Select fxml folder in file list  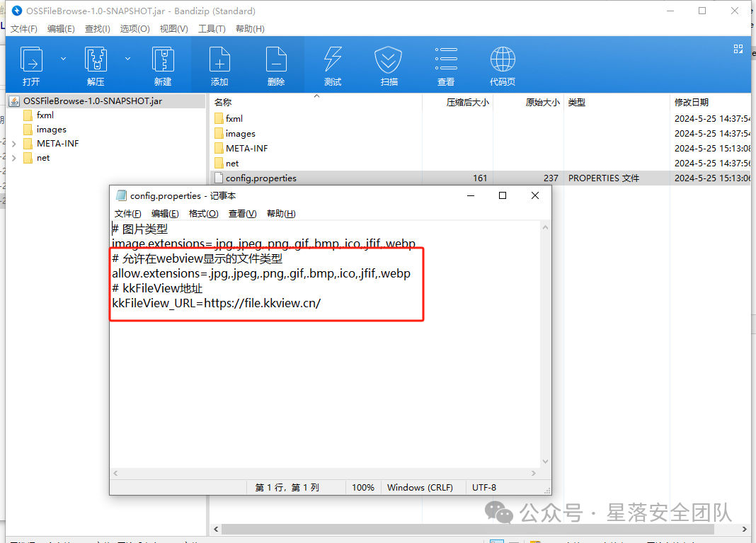(234, 119)
